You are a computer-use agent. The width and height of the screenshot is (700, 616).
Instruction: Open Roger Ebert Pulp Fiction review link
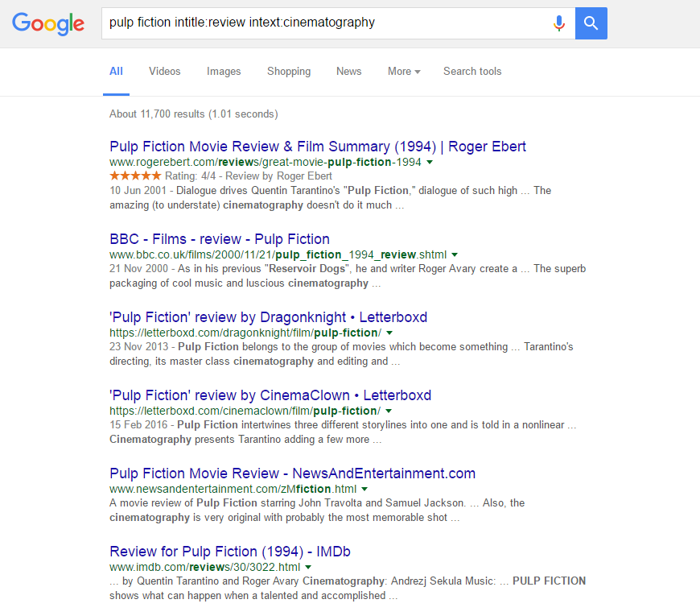pos(318,147)
